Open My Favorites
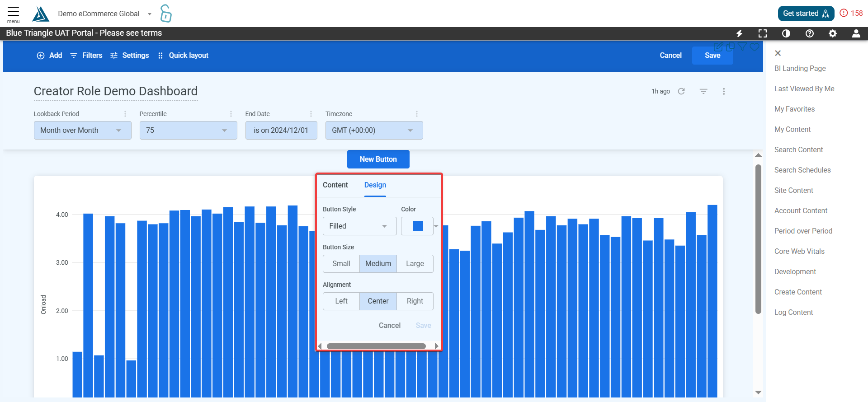The width and height of the screenshot is (868, 402). 795,109
